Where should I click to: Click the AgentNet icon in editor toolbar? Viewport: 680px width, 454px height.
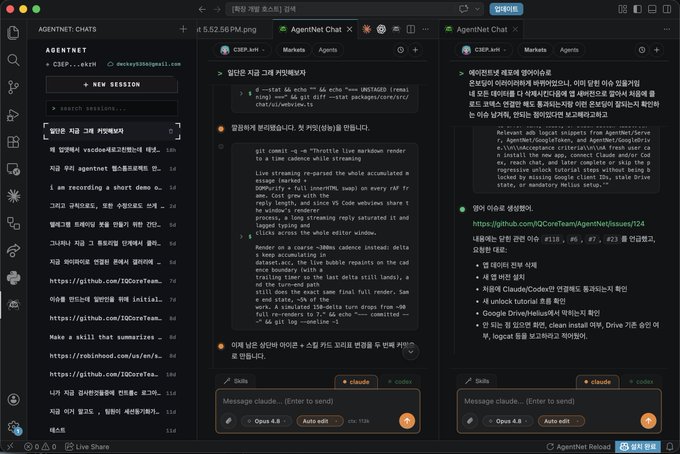point(396,29)
